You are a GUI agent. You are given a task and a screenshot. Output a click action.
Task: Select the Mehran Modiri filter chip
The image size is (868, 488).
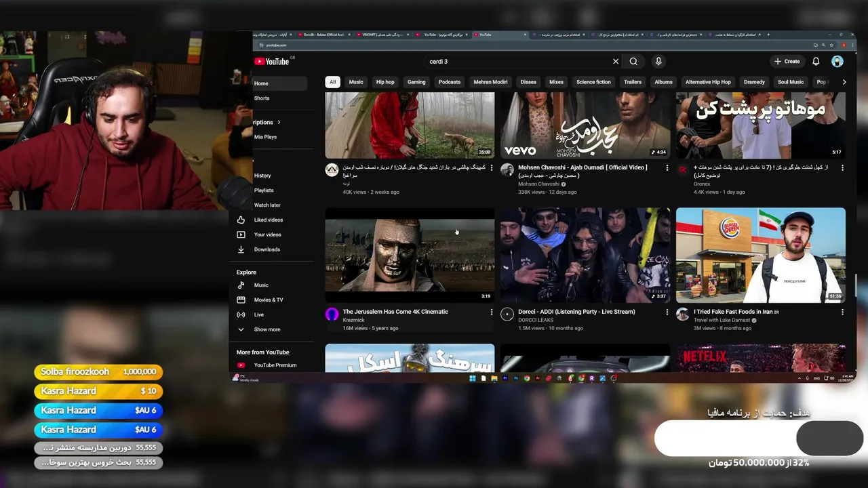(490, 82)
